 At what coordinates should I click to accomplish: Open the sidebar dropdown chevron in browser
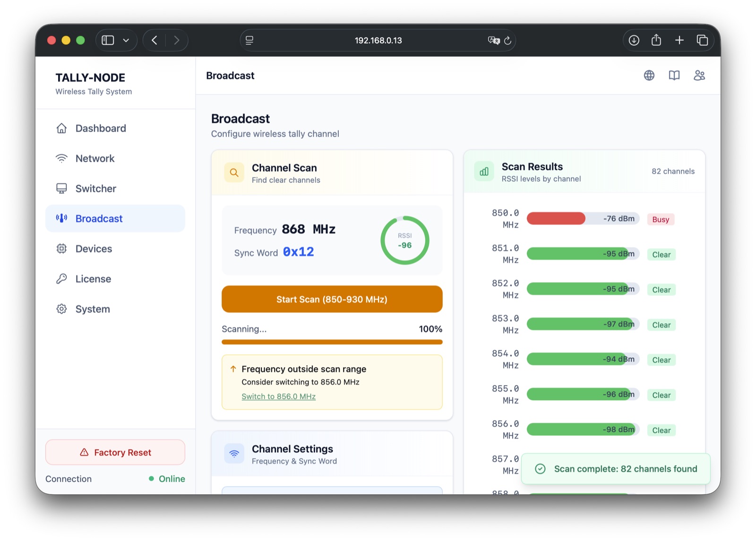126,40
